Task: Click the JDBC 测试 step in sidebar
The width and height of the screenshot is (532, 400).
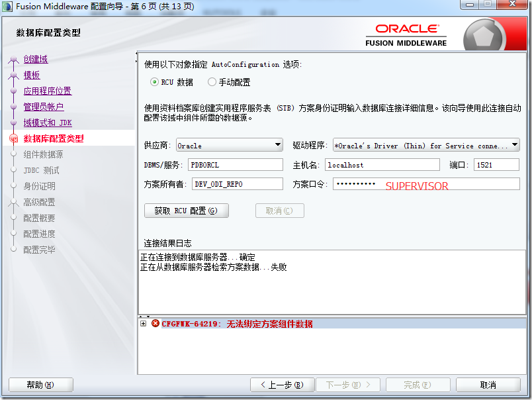Action: click(42, 170)
